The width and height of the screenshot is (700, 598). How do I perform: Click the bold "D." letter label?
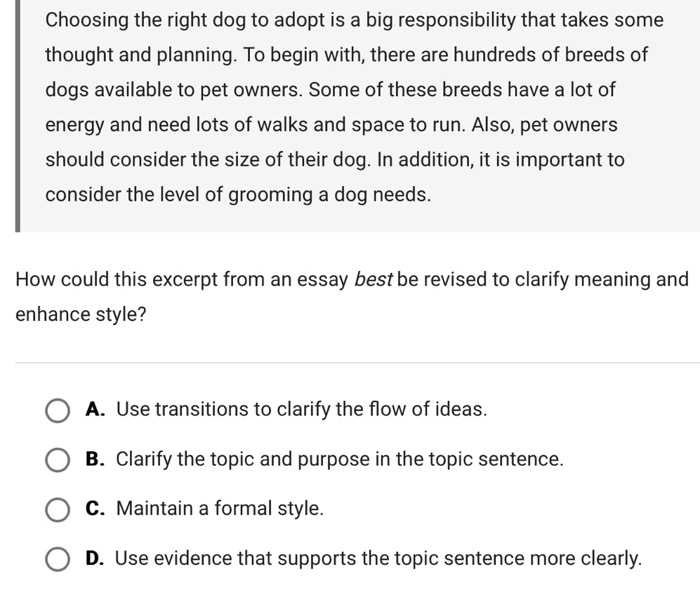tap(96, 559)
